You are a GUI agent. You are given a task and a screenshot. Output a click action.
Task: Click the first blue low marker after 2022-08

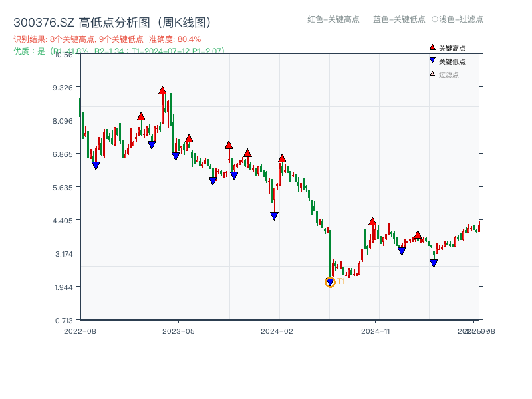(96, 166)
